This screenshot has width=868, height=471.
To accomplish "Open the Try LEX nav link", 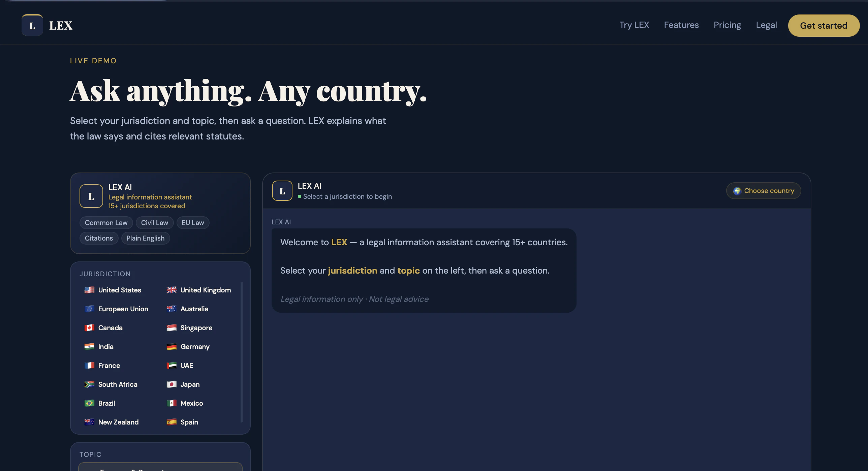I will coord(634,25).
